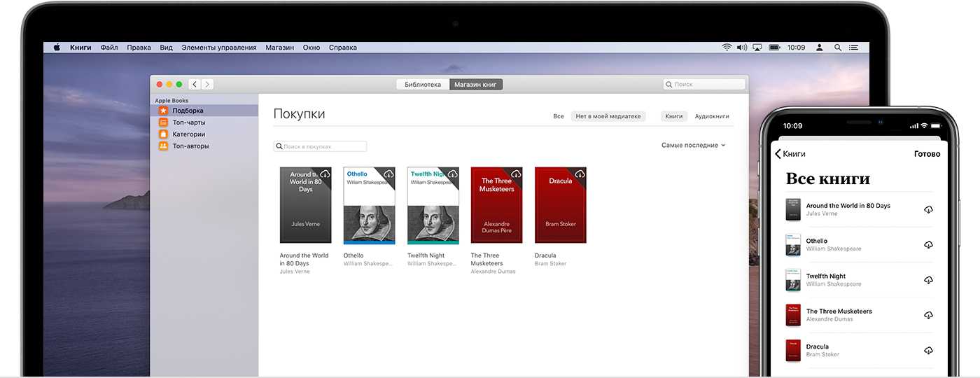Go back with the toolbar back arrow

195,85
